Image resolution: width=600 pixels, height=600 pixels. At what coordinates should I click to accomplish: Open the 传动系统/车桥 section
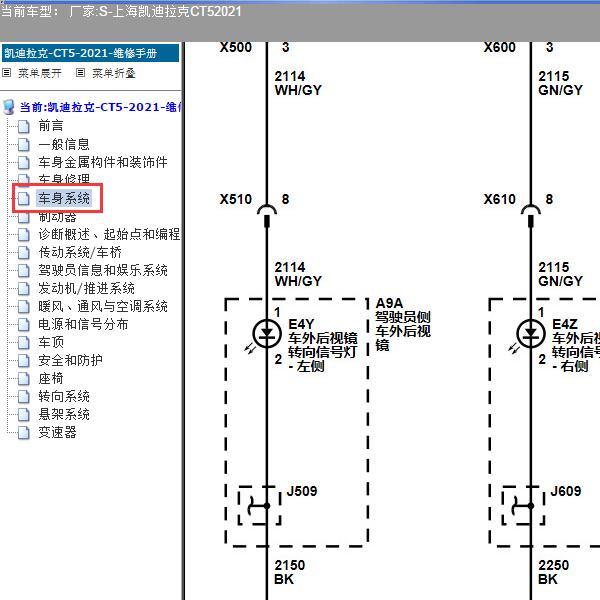pyautogui.click(x=80, y=252)
